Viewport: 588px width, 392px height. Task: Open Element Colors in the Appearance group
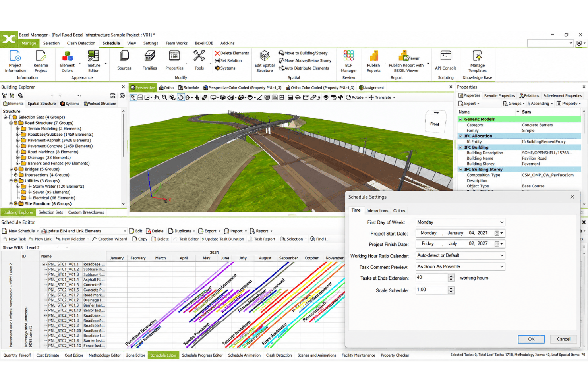click(67, 62)
